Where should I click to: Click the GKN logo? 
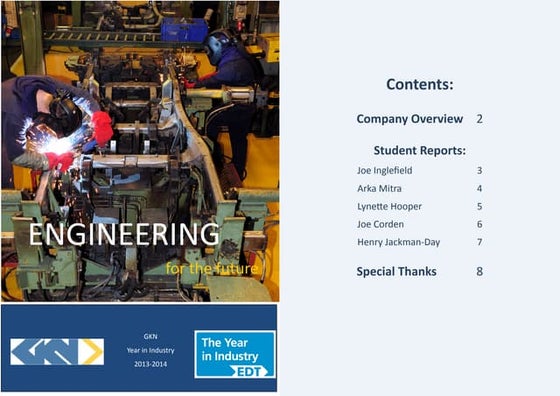pos(57,352)
